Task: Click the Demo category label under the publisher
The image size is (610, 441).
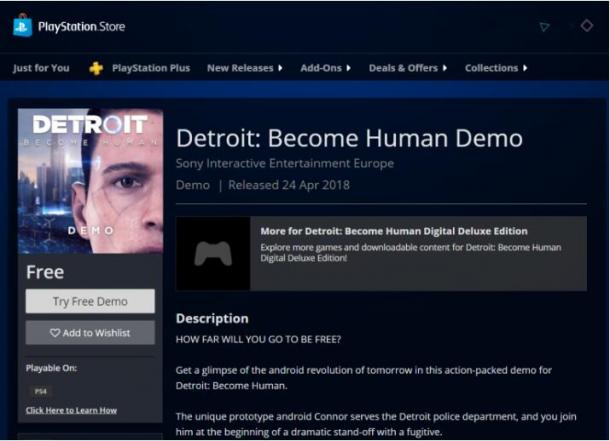Action: point(193,185)
